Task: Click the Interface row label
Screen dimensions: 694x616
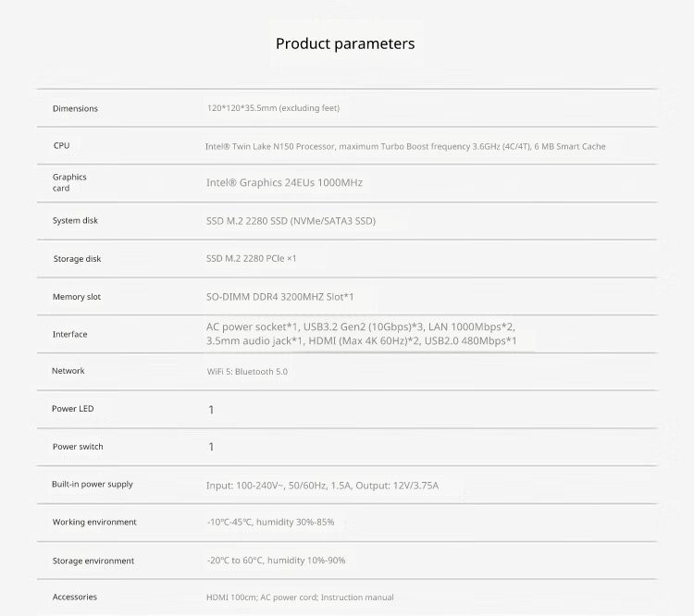Action: (x=70, y=334)
